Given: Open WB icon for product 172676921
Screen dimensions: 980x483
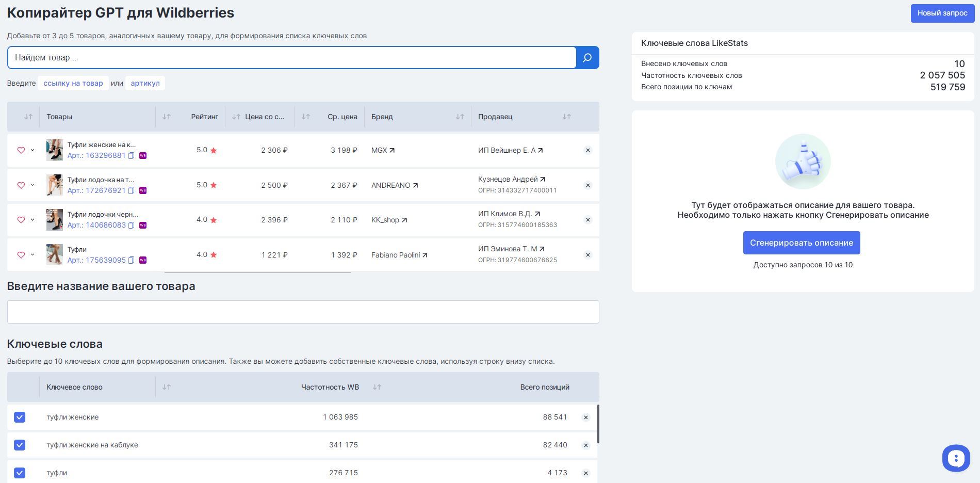Looking at the screenshot, I should click(143, 190).
